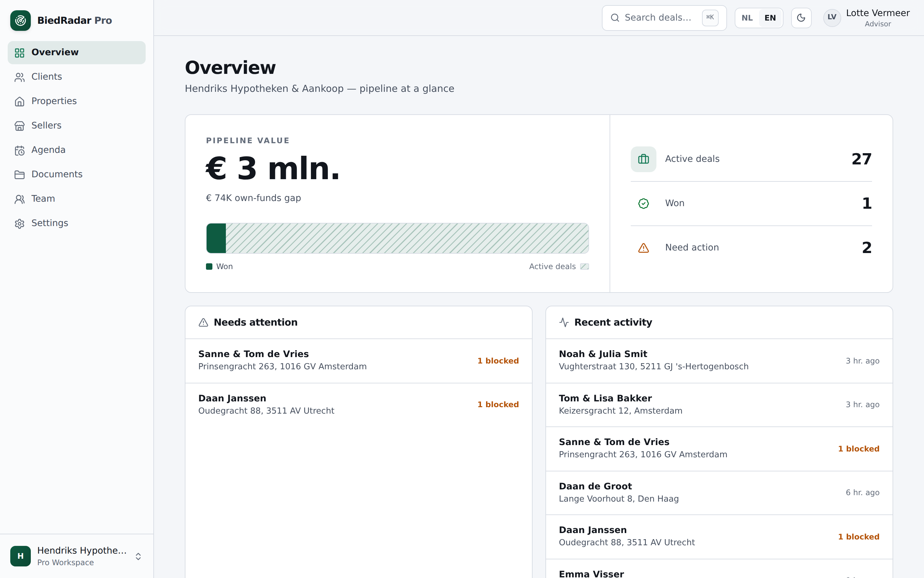This screenshot has width=924, height=578.
Task: Open Daan Janssen in Needs attention
Action: [x=358, y=405]
